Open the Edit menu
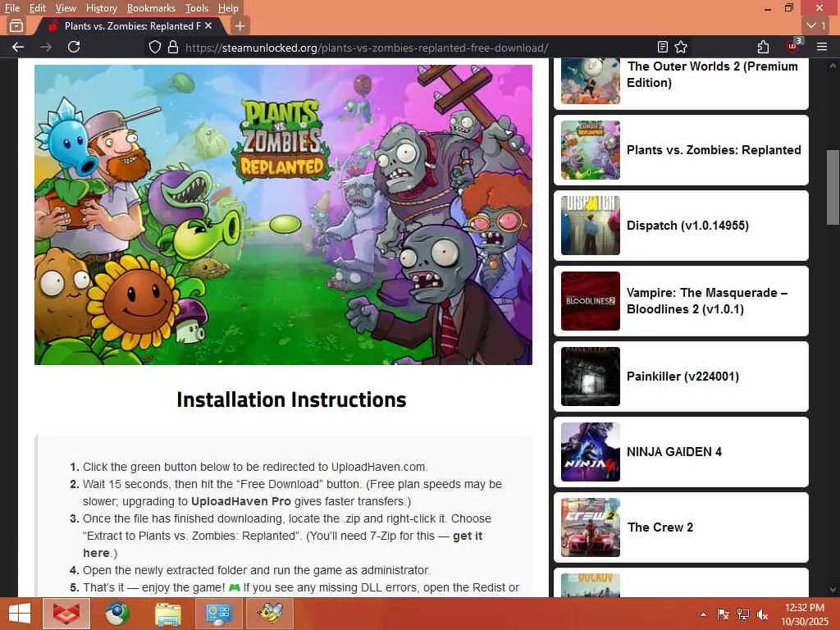The width and height of the screenshot is (840, 630). [37, 8]
